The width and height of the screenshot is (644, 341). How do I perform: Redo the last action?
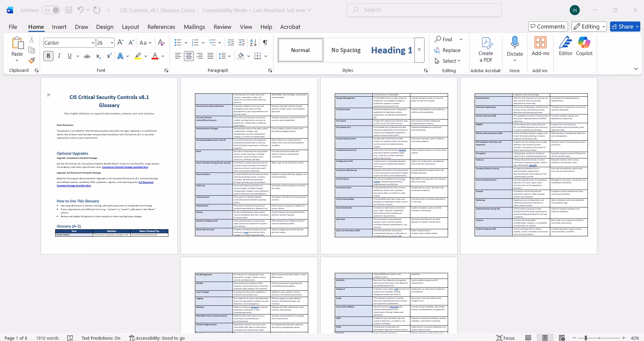tap(97, 10)
